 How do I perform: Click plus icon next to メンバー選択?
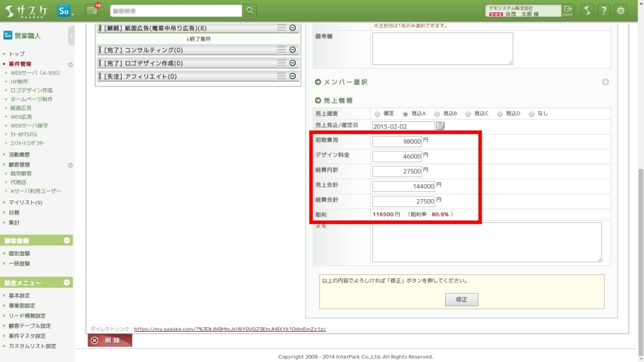coord(605,82)
